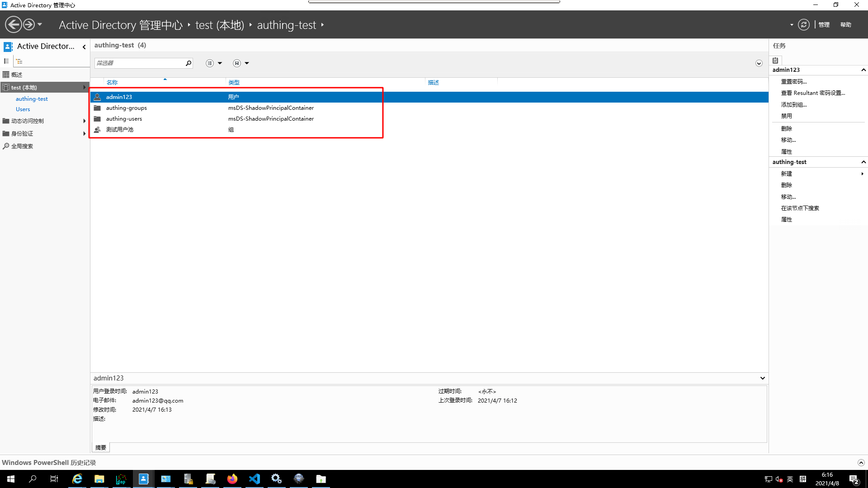Click 重置密码 in tasks pane
The width and height of the screenshot is (868, 488).
click(x=793, y=82)
